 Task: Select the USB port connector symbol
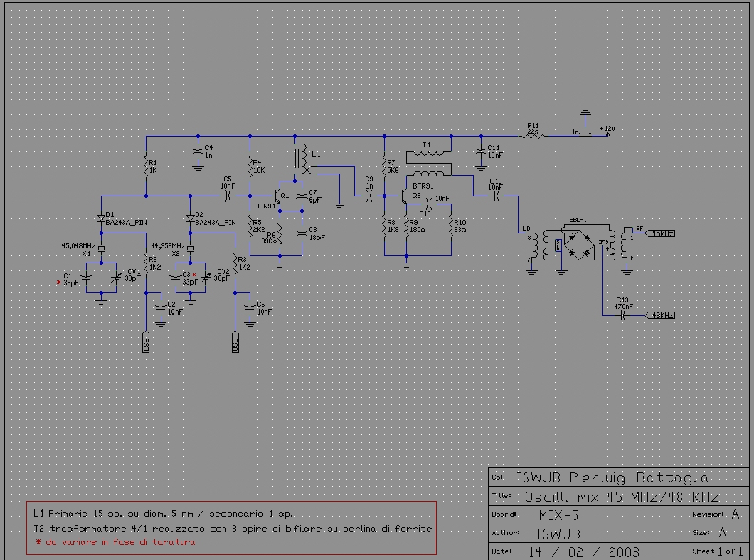235,342
